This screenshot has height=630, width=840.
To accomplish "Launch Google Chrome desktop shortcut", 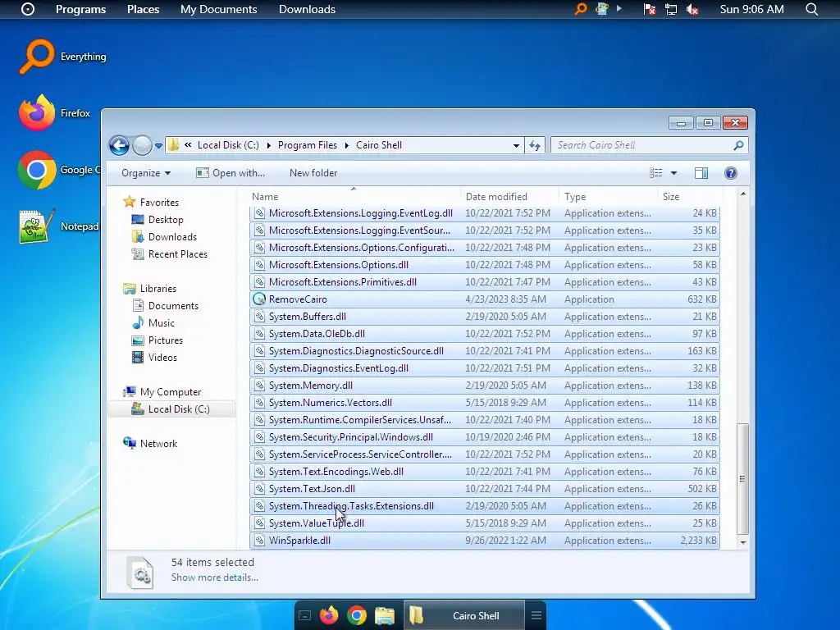I will (59, 170).
